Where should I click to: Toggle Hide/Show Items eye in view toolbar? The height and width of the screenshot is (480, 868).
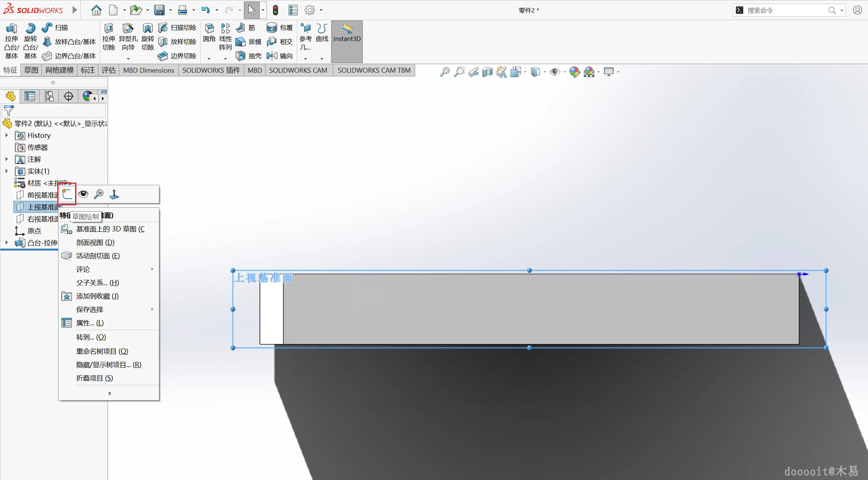tap(555, 72)
